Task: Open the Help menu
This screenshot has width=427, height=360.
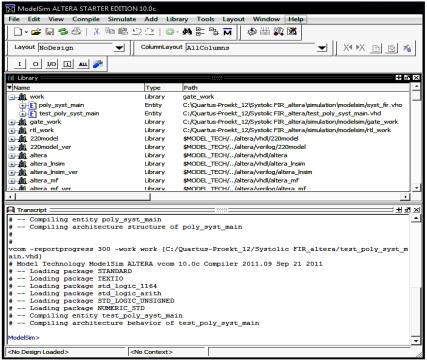Action: [x=296, y=19]
